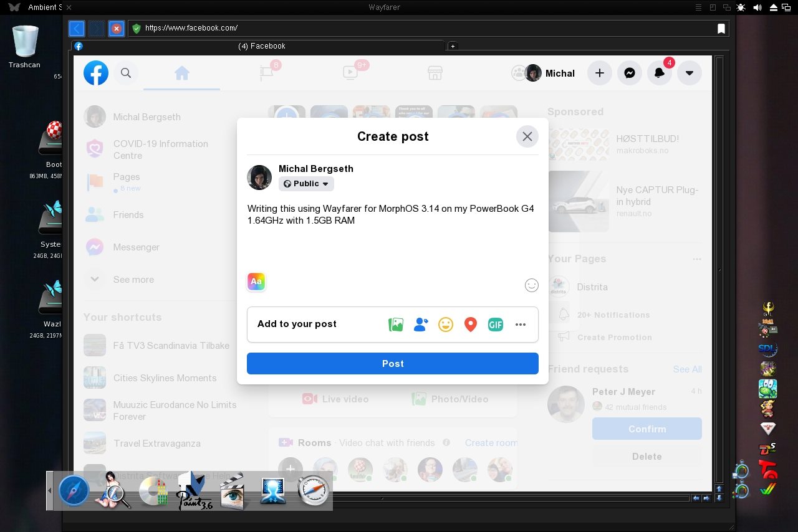Screen dimensions: 798x532
Task: Go to the Home tab icon
Action: [181, 73]
